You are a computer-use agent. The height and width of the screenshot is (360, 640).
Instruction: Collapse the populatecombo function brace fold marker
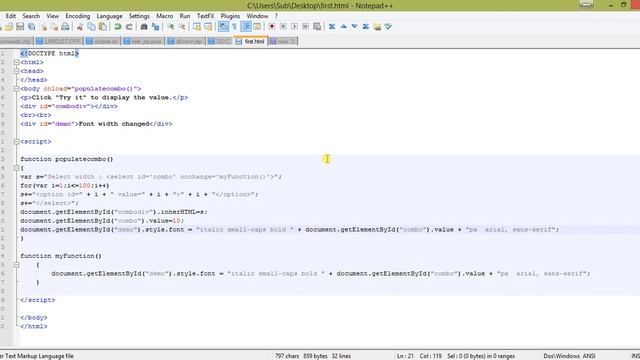click(x=16, y=168)
